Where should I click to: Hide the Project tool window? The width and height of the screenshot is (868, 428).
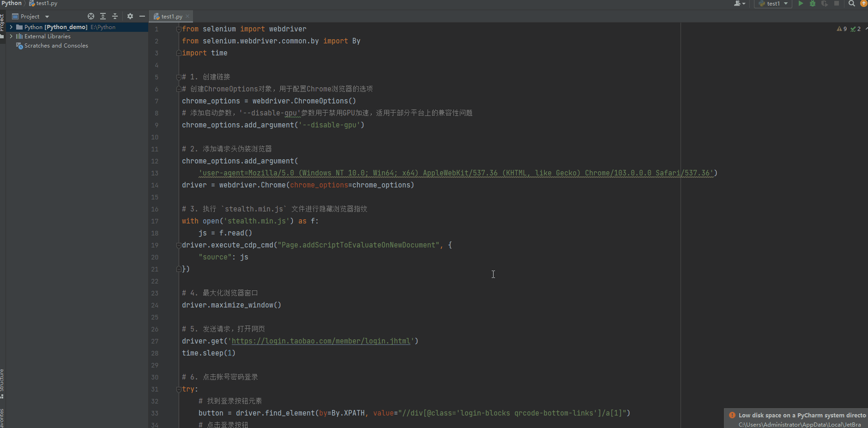pyautogui.click(x=142, y=16)
